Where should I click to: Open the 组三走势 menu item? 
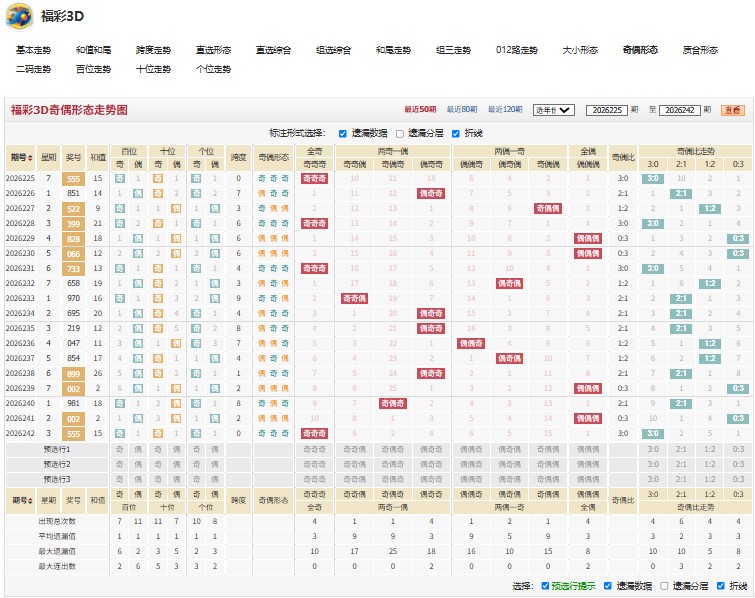pos(453,50)
